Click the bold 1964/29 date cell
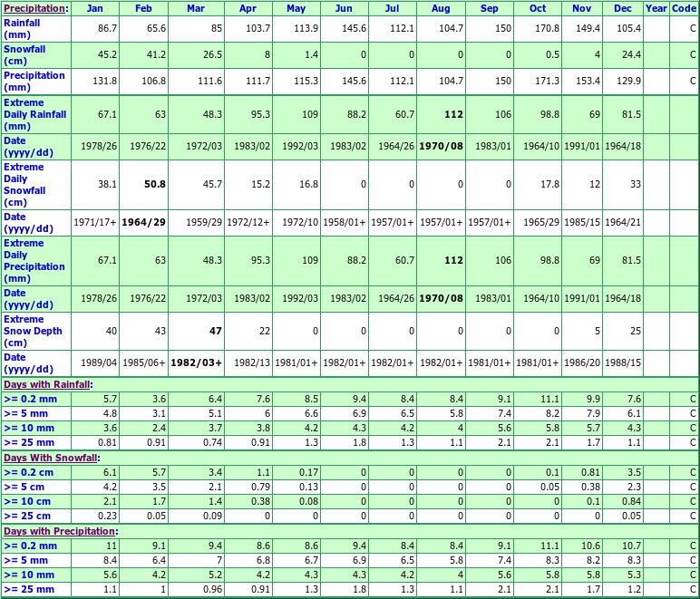 [x=146, y=222]
